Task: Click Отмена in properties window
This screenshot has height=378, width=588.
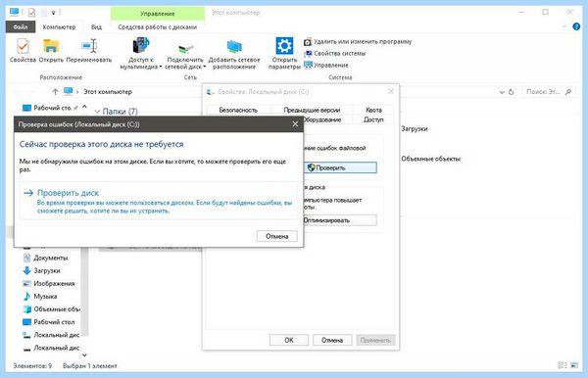Action: click(x=332, y=340)
